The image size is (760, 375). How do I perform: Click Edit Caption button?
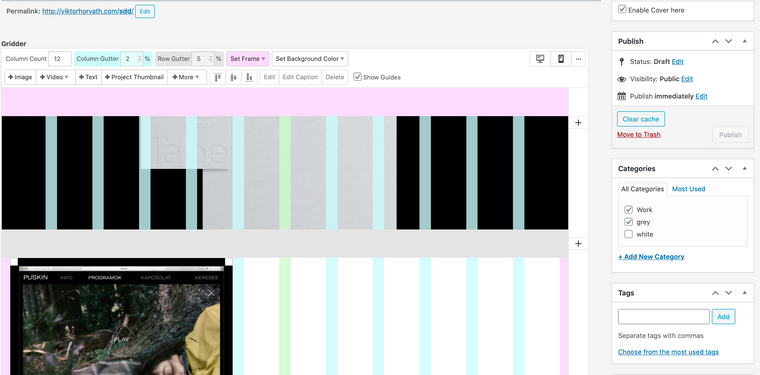(x=300, y=77)
